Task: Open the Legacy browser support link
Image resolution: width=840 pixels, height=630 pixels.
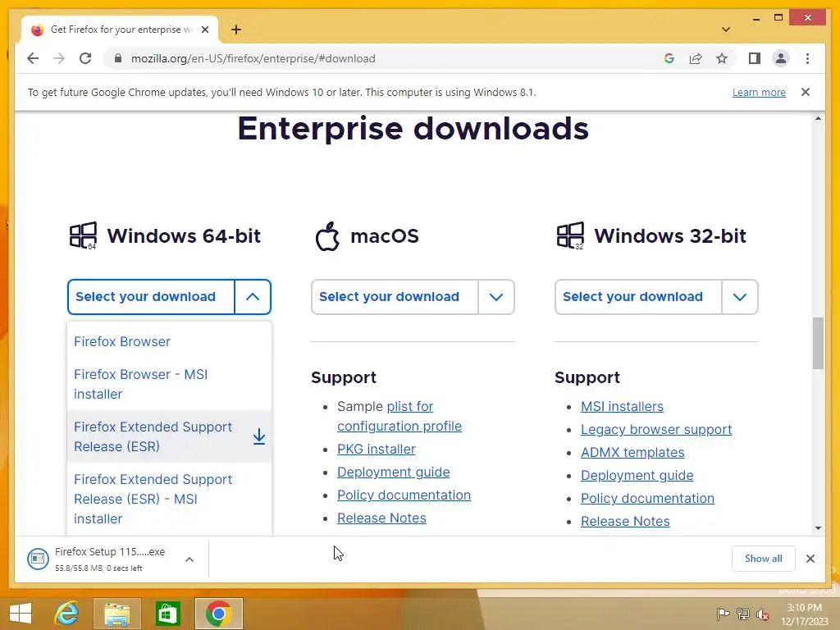Action: (x=656, y=430)
